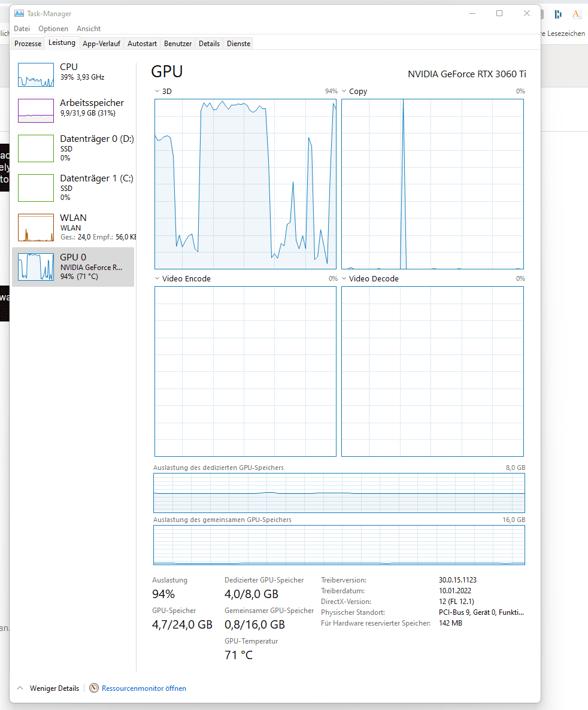
Task: Switch to the Prozesse tab
Action: (x=28, y=44)
